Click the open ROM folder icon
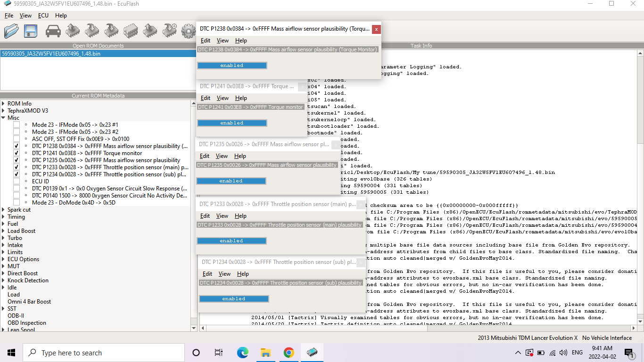The image size is (644, 362). tap(11, 31)
